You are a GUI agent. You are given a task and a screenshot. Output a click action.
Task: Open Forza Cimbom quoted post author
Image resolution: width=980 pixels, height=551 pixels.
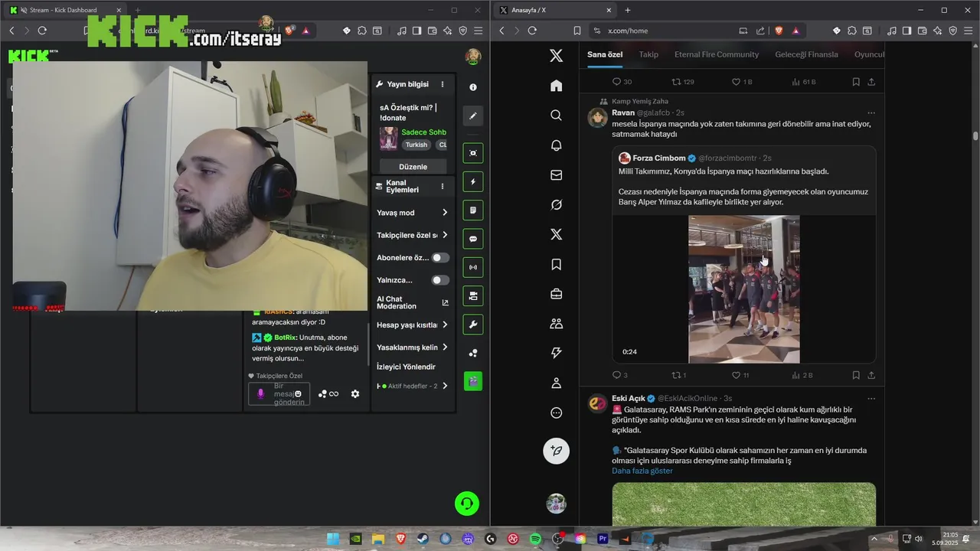click(659, 158)
